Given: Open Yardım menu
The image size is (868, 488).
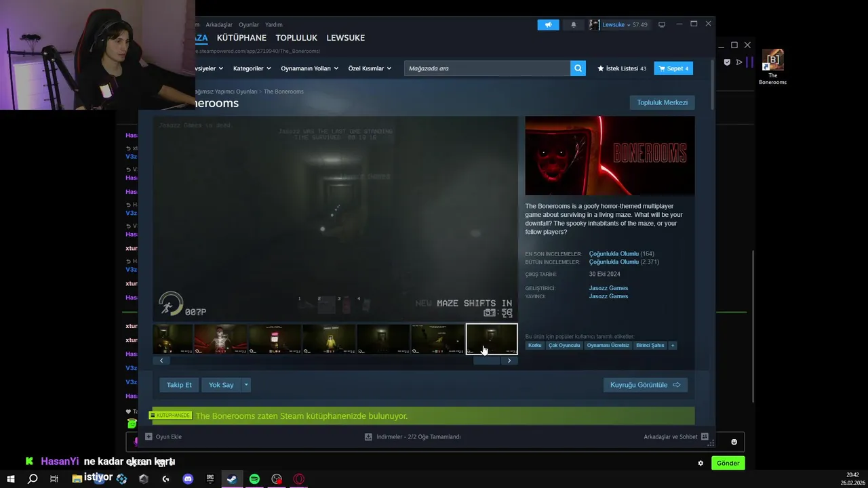Looking at the screenshot, I should 274,24.
